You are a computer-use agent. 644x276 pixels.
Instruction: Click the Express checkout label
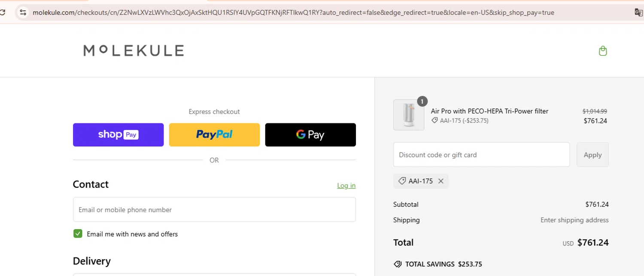coord(214,111)
